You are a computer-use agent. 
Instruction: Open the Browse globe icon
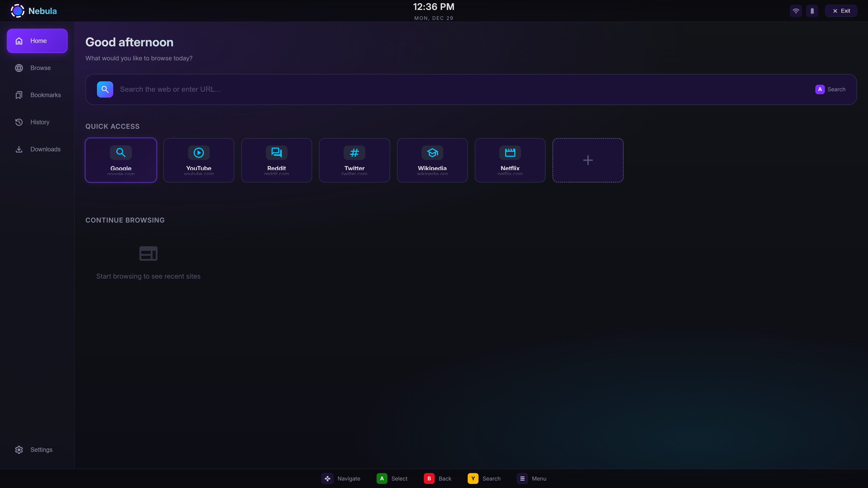click(x=19, y=68)
